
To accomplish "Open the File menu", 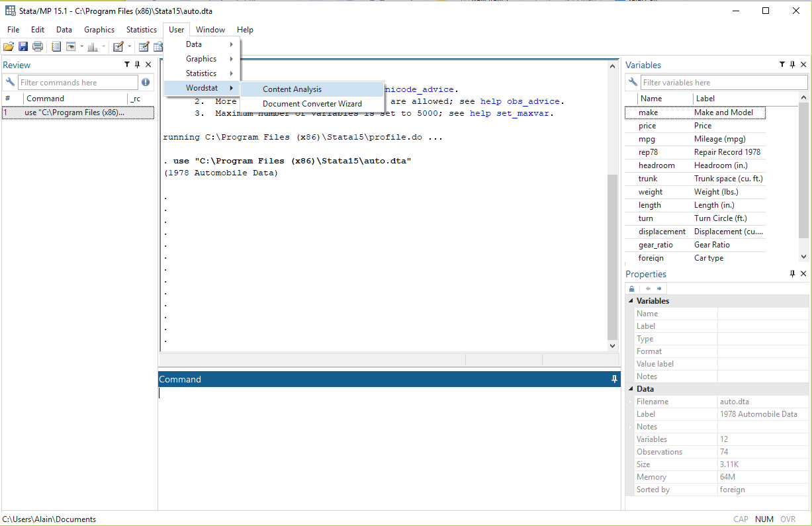I will pos(13,30).
